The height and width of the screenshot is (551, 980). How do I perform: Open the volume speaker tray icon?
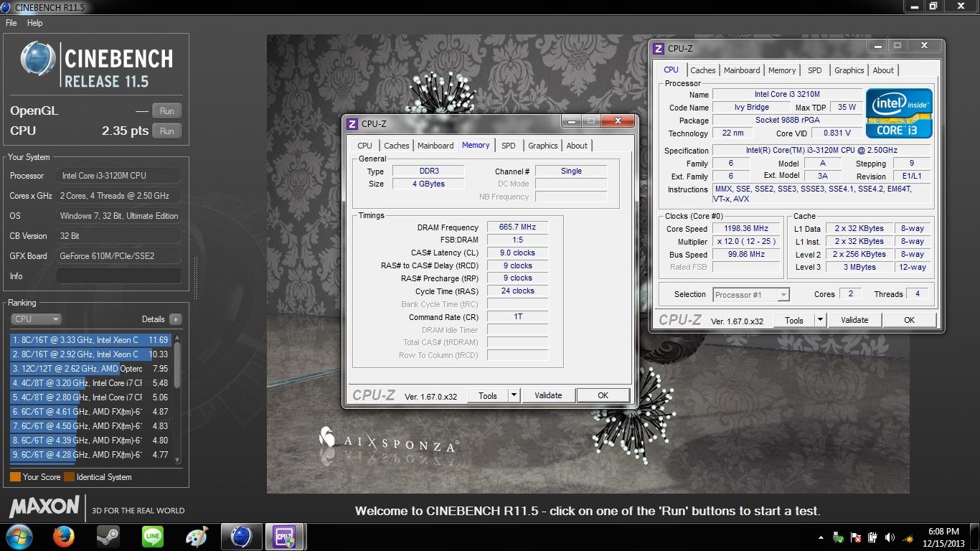tap(890, 537)
